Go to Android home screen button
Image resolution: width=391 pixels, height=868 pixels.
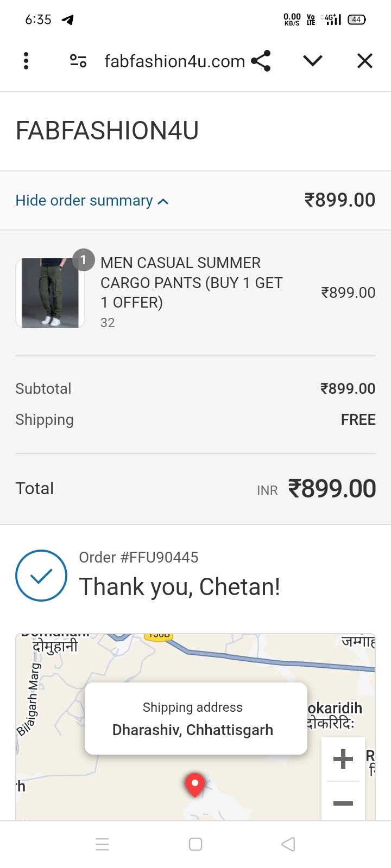tap(195, 844)
